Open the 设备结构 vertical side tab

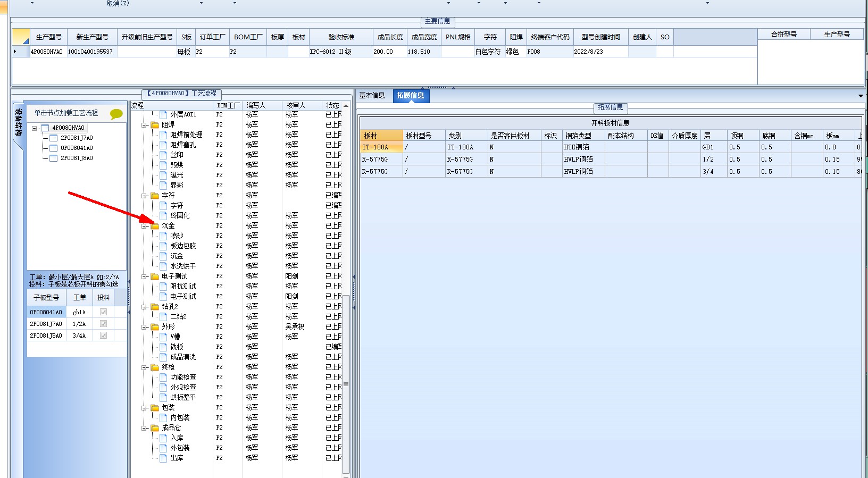tap(18, 123)
